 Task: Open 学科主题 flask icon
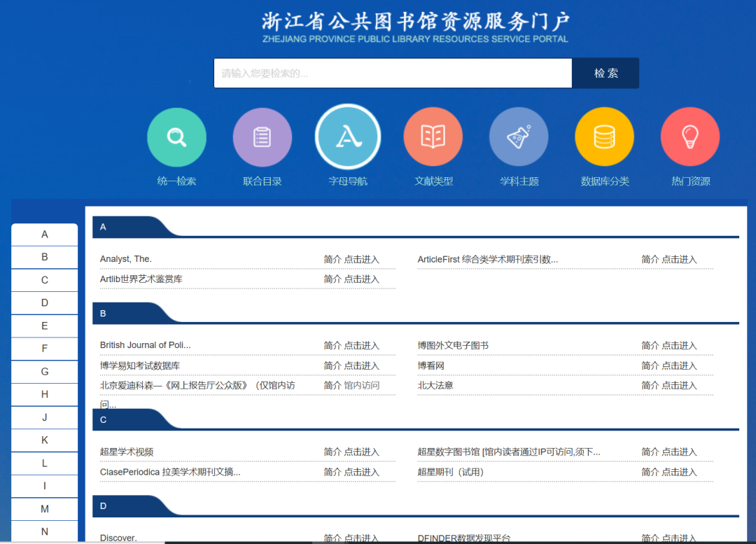[519, 137]
